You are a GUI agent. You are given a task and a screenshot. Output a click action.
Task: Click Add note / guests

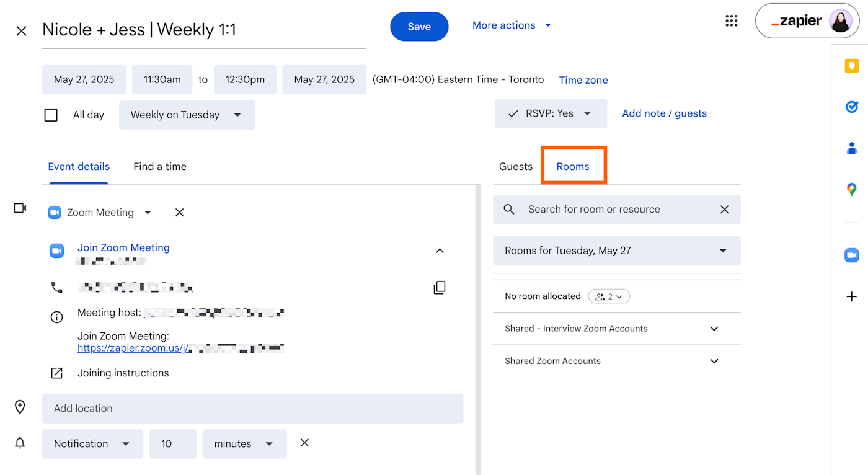click(665, 113)
